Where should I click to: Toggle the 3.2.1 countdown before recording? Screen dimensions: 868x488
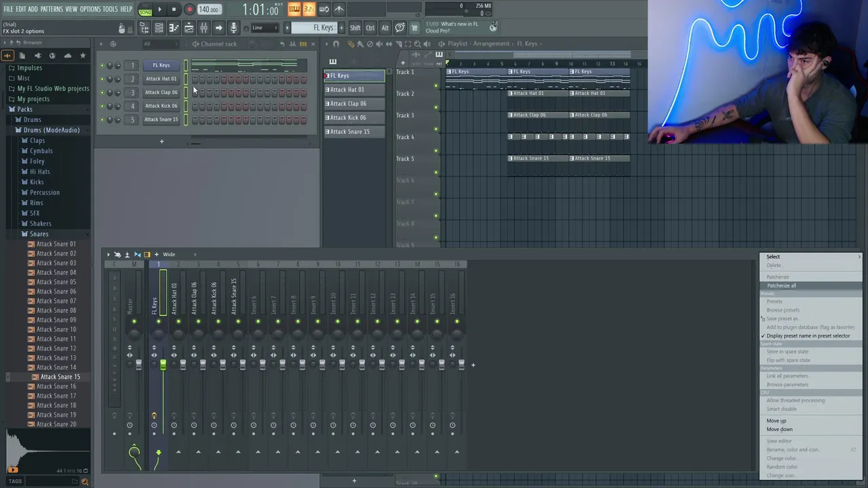click(309, 9)
